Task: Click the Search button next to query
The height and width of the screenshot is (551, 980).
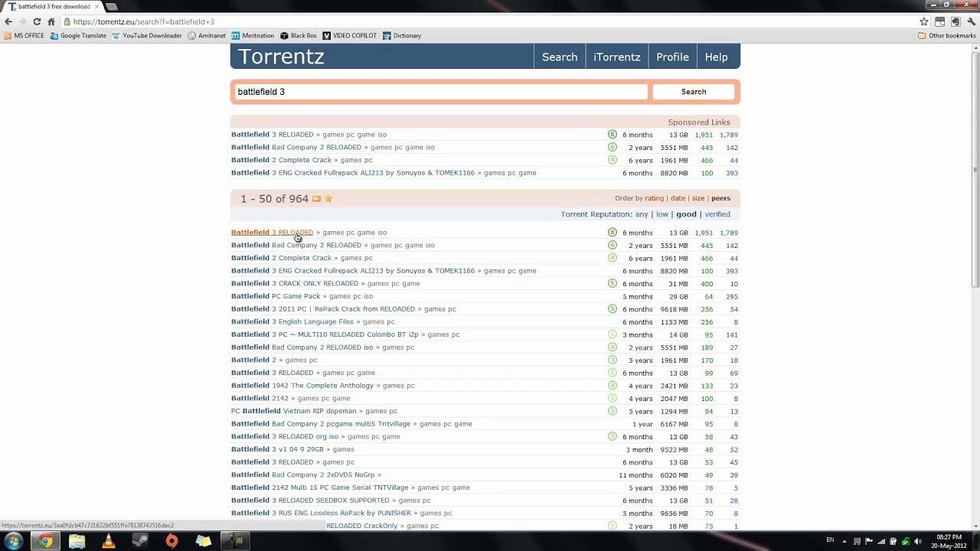Action: 694,92
